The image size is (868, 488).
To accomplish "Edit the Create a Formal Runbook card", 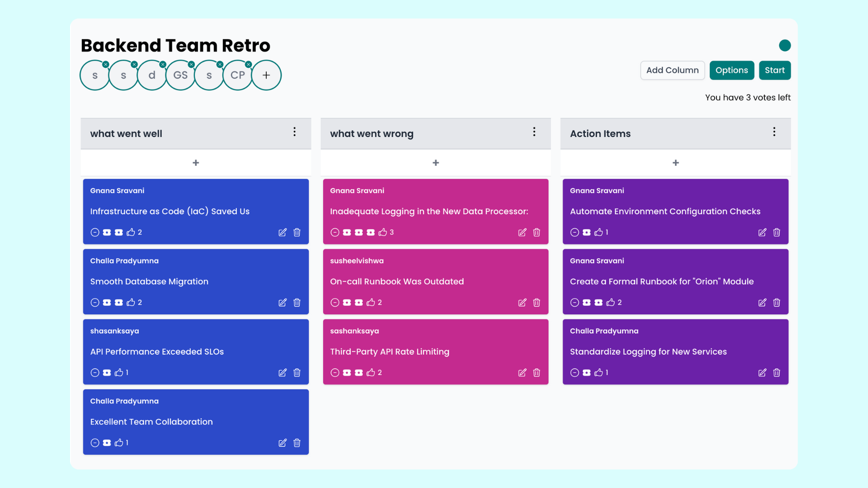I will [762, 302].
